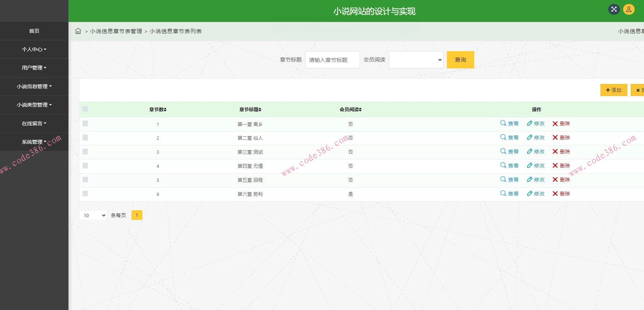Sort table by 章节标题 column
Viewport: 644px width, 310px height.
[250, 109]
